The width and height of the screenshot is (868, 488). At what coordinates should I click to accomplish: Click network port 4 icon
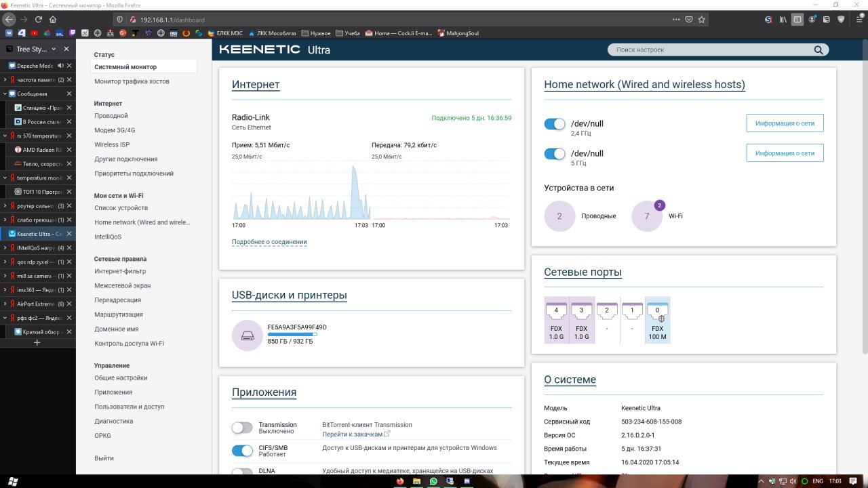(x=556, y=311)
